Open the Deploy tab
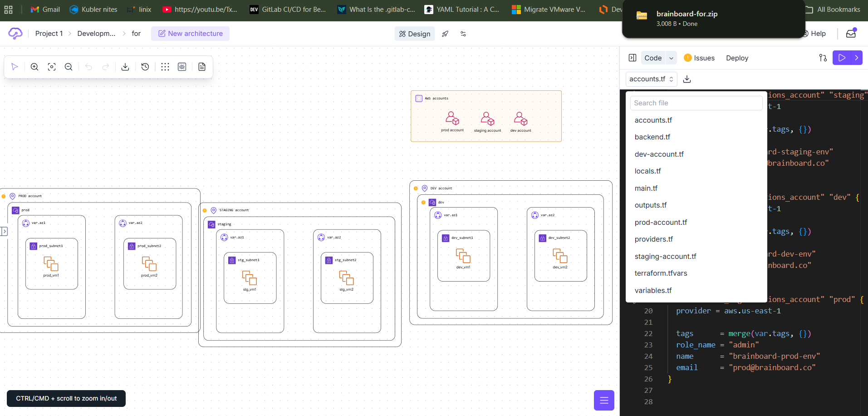The image size is (868, 416). pyautogui.click(x=737, y=58)
